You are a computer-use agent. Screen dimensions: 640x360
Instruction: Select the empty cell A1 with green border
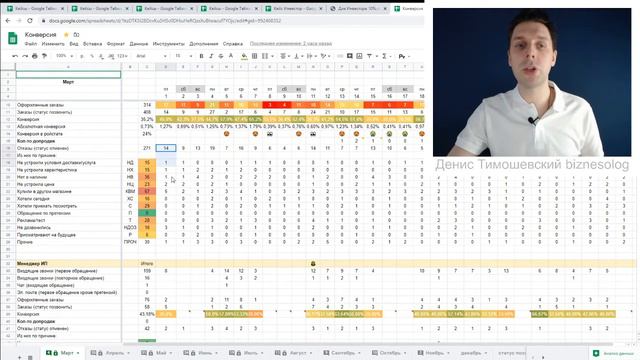(68, 74)
